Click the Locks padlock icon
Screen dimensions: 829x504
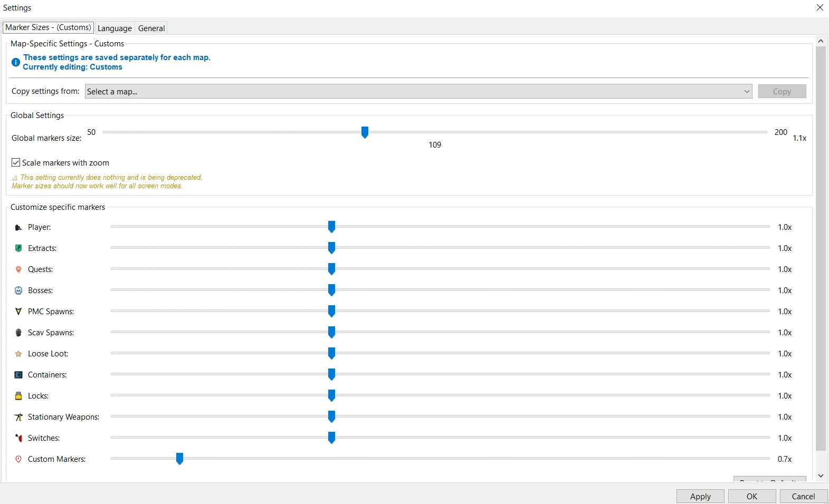click(18, 396)
